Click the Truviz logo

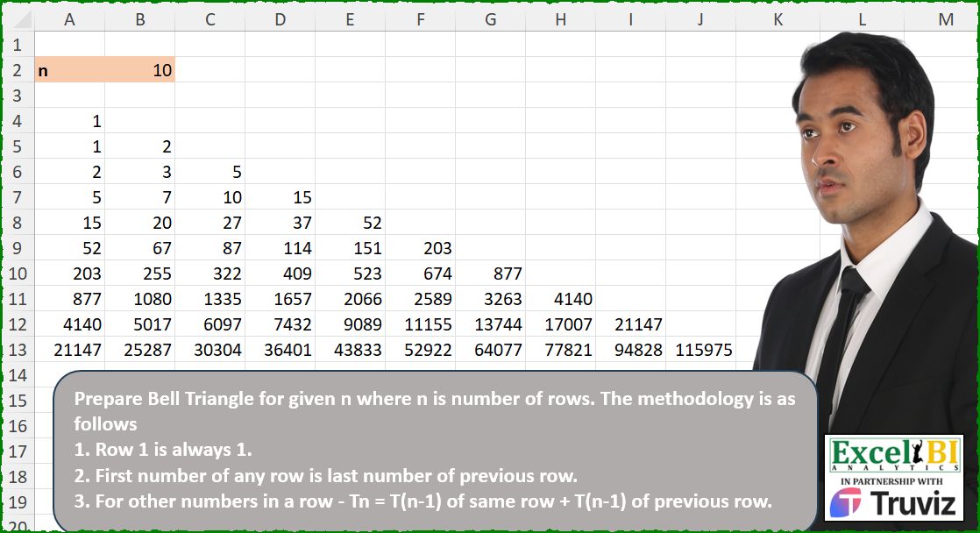(x=894, y=503)
